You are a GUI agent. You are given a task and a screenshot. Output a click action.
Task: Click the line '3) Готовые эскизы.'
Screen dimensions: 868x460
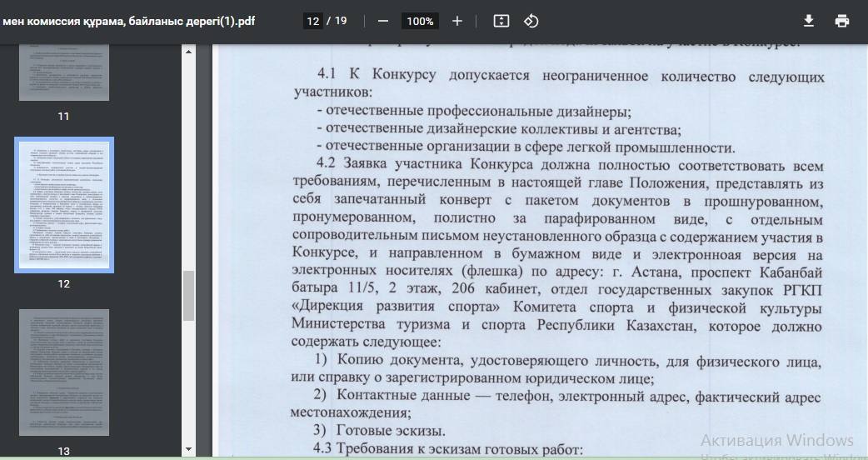(380, 431)
